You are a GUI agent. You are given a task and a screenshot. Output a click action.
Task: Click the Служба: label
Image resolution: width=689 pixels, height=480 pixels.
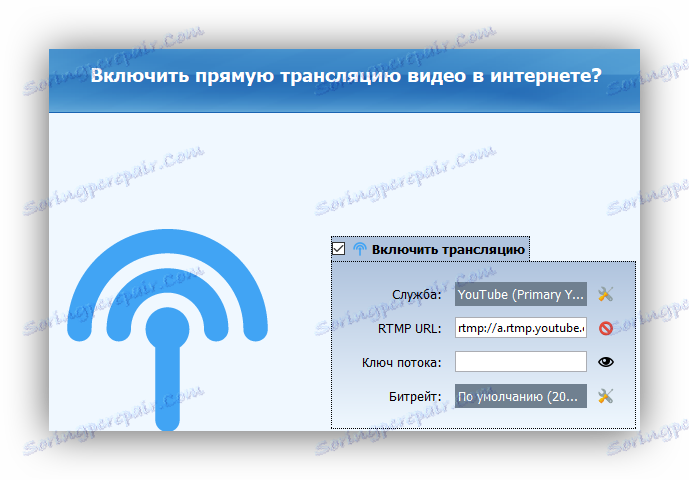417,294
